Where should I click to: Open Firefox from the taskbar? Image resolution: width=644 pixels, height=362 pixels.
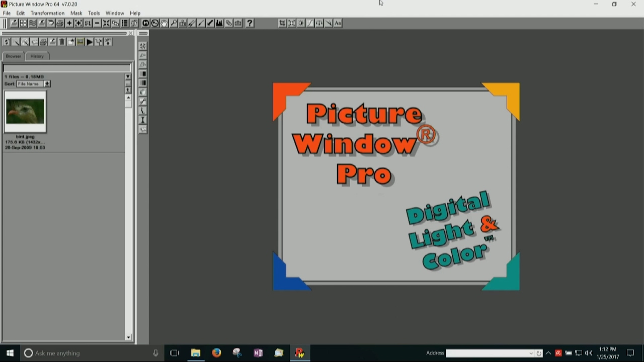click(216, 353)
